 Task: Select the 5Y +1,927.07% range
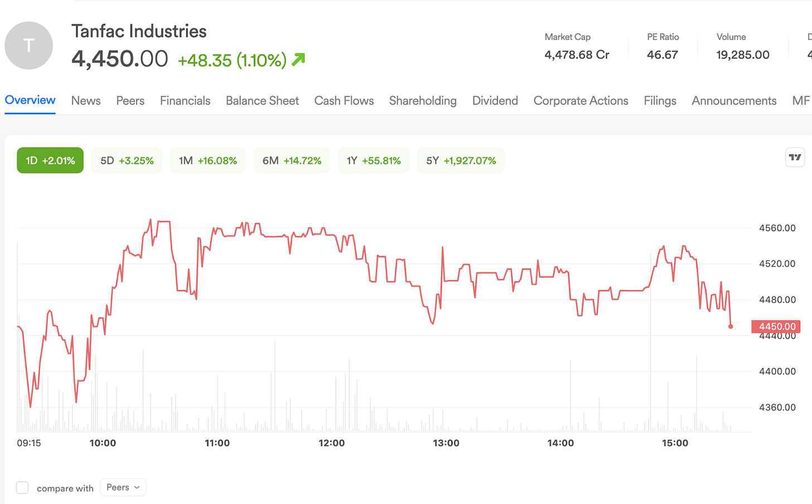(461, 161)
